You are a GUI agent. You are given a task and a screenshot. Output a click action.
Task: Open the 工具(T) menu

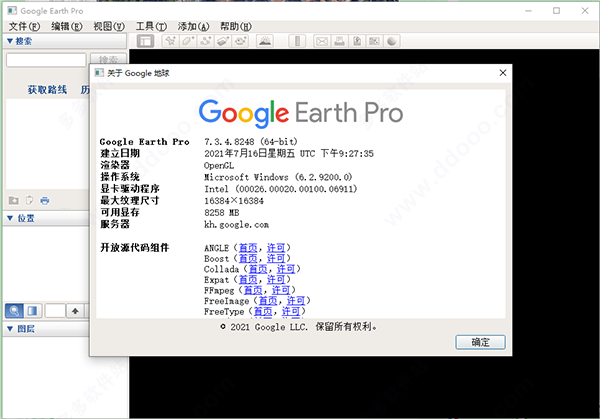pyautogui.click(x=151, y=26)
